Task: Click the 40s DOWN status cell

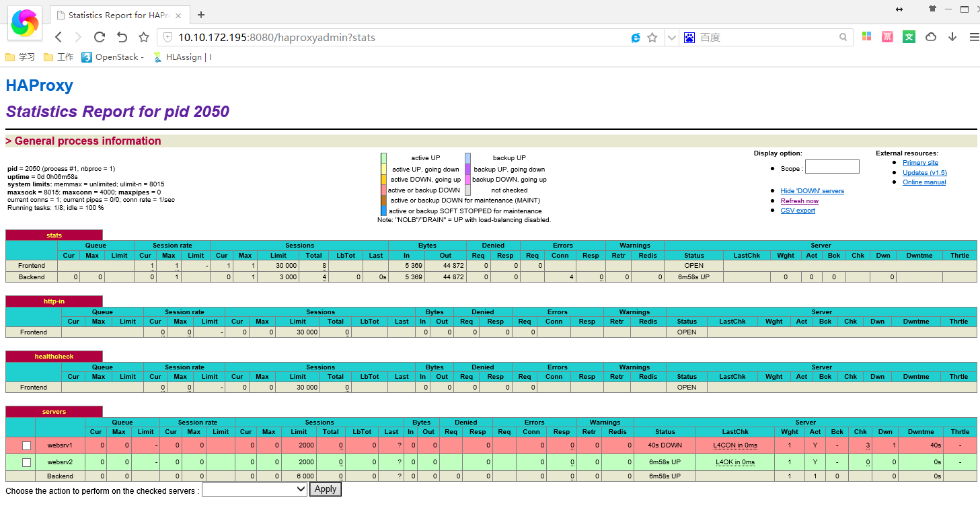Action: [x=665, y=445]
